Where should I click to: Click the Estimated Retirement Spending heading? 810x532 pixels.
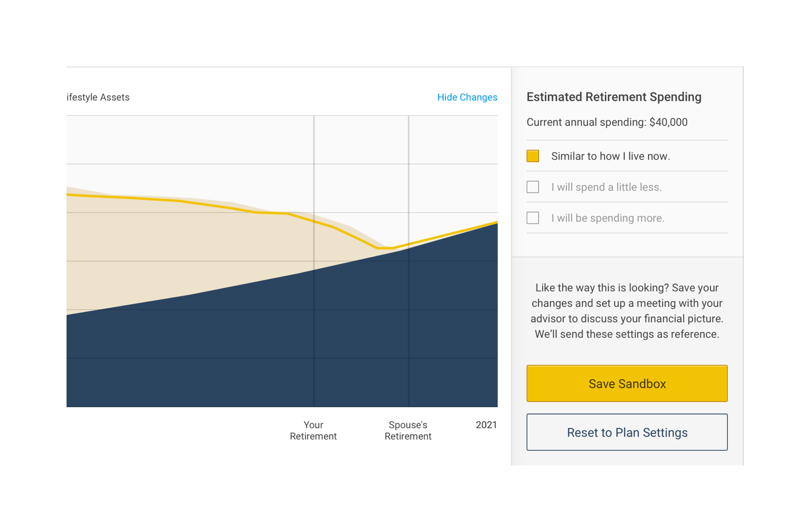click(x=614, y=97)
